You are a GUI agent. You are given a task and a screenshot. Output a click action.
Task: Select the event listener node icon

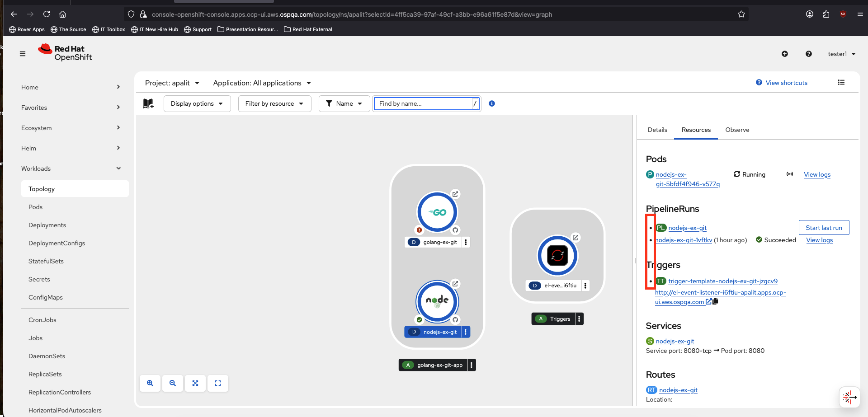coord(557,255)
